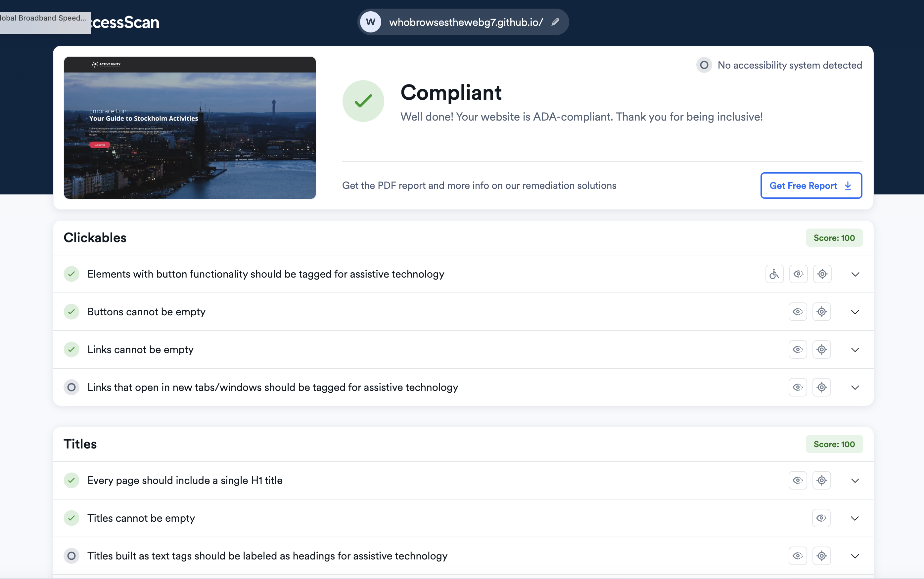Click the pencil/edit icon in URL bar
Image resolution: width=924 pixels, height=579 pixels.
pos(555,21)
